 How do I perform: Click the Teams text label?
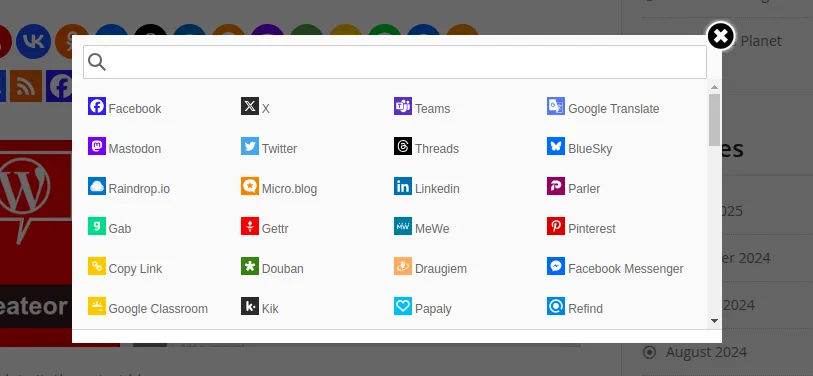(432, 109)
